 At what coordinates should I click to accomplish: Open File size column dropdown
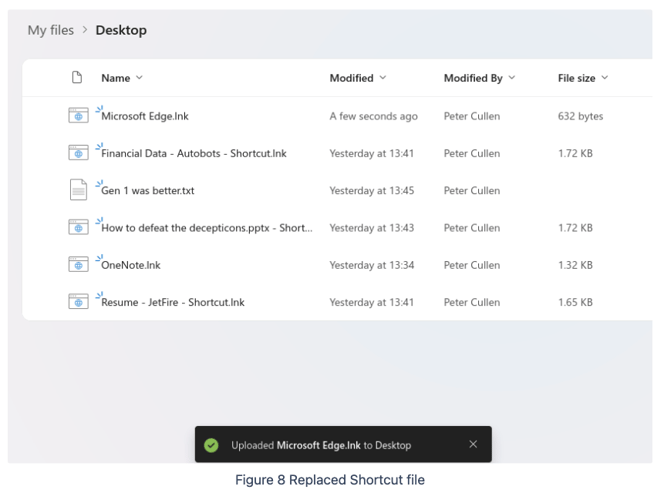(605, 78)
